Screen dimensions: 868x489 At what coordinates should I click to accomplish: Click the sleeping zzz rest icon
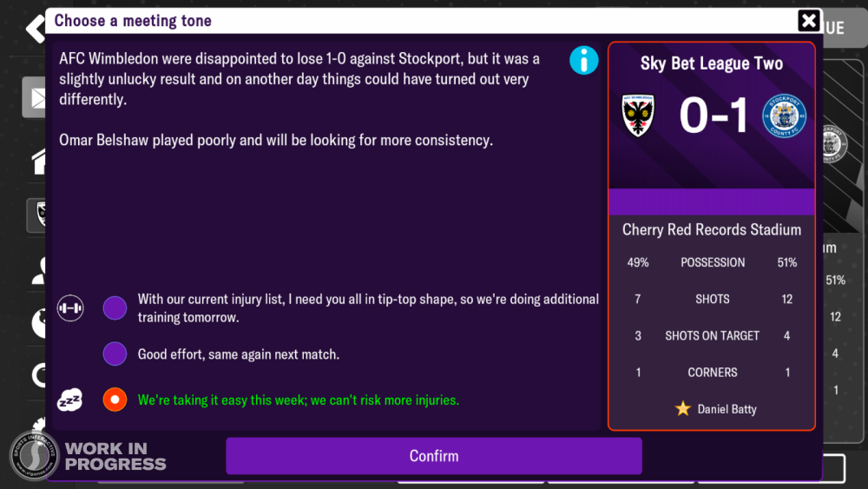click(x=70, y=400)
